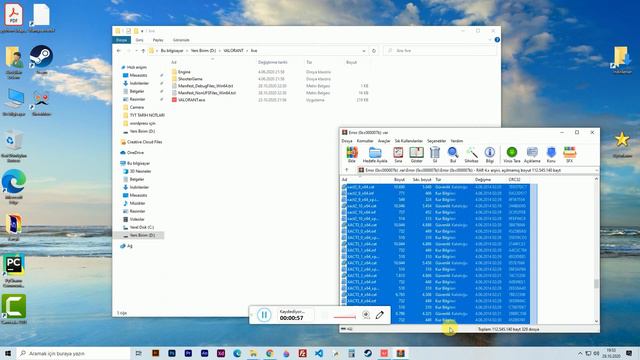The width and height of the screenshot is (640, 360).
Task: Expand the Explorer ribbon chevron
Action: [x=490, y=40]
